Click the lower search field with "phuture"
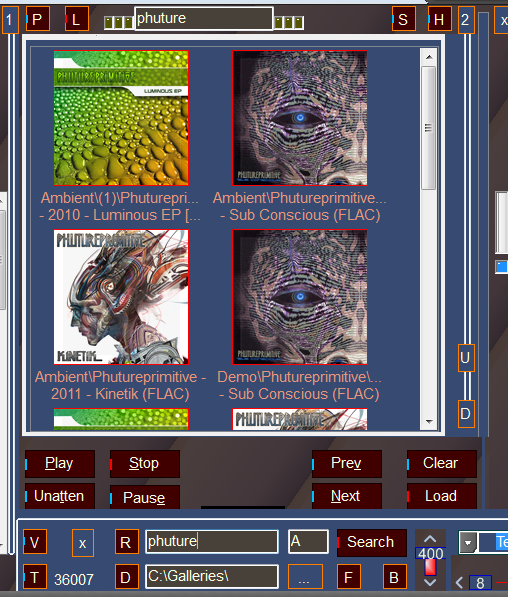The width and height of the screenshot is (508, 597). (212, 541)
